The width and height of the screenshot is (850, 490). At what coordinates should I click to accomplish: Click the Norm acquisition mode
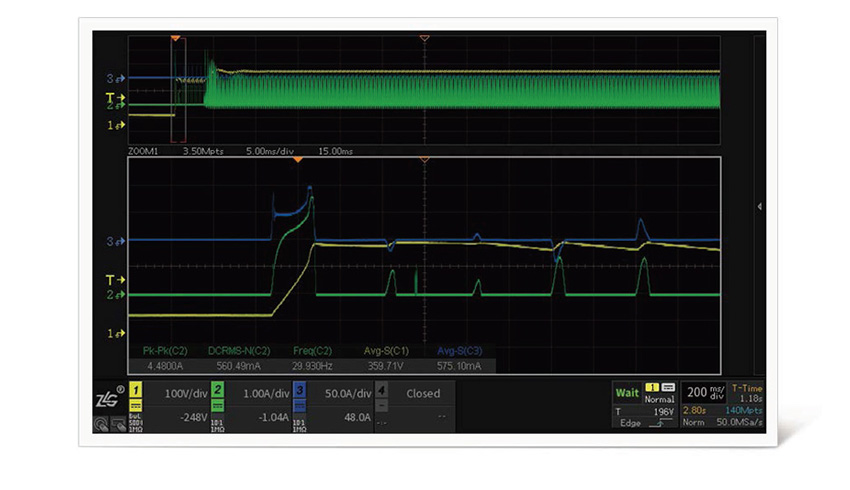pyautogui.click(x=693, y=422)
